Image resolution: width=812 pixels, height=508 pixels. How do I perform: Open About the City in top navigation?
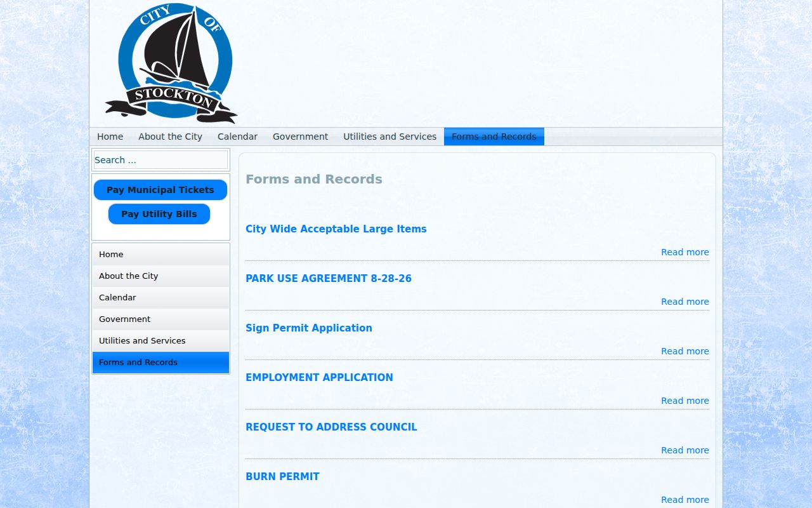point(170,137)
